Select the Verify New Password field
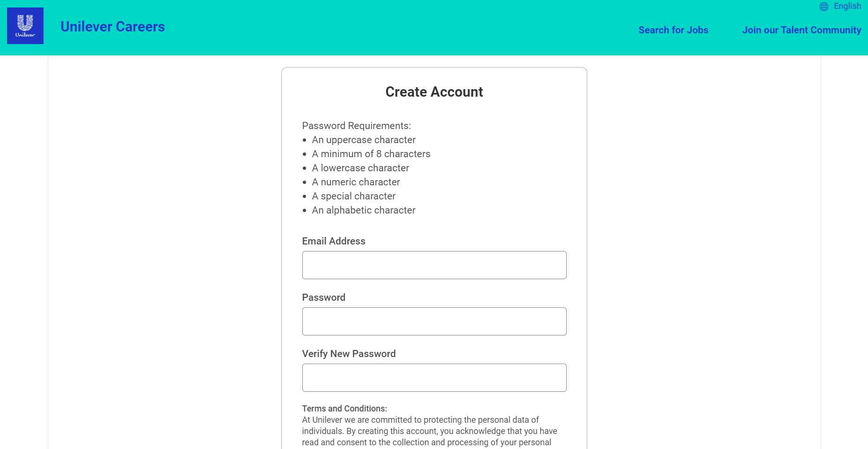This screenshot has height=449, width=868. click(x=434, y=378)
